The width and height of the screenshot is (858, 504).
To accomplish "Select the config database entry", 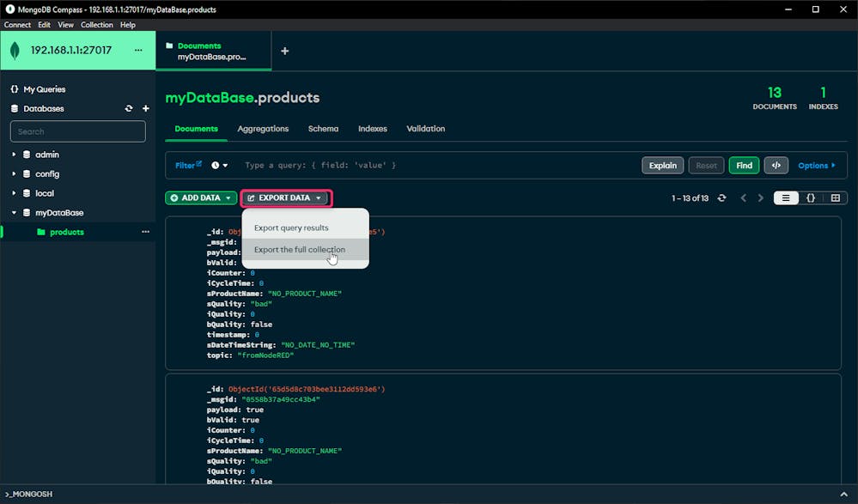I will (47, 174).
